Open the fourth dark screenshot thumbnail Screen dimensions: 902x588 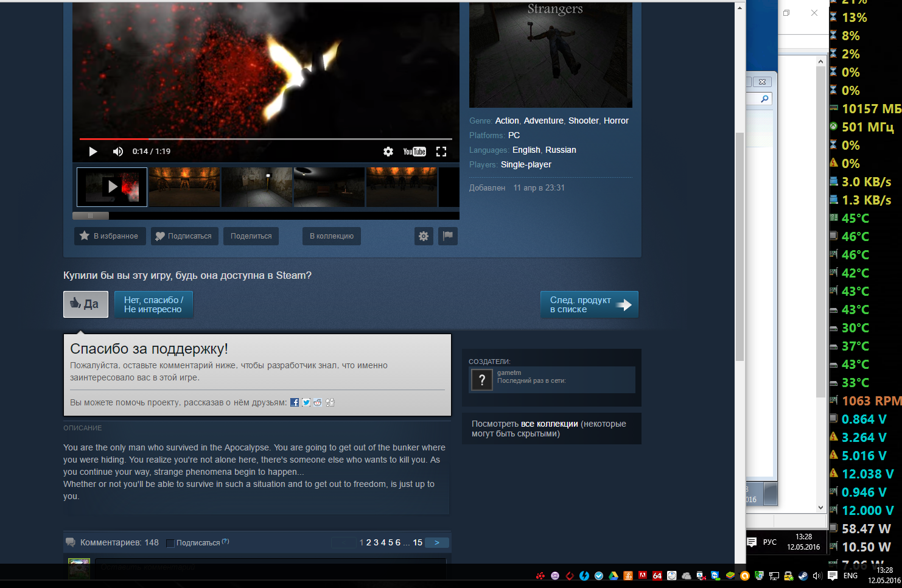[329, 187]
